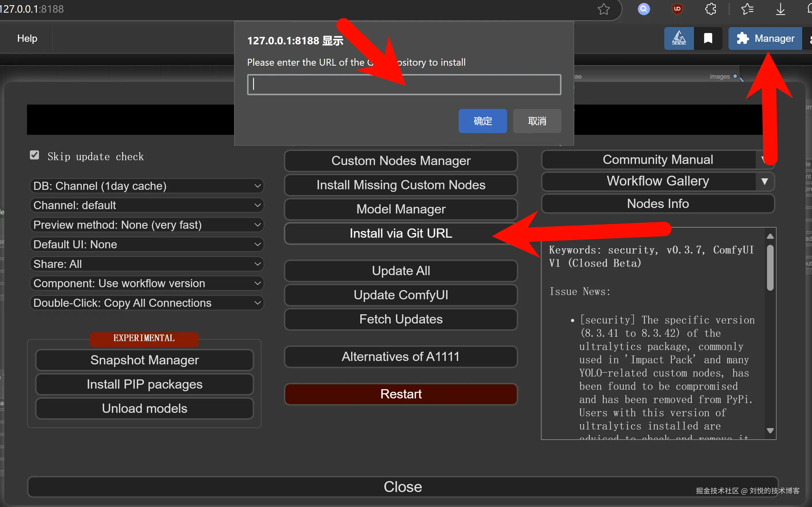
Task: Open the Manager menu button
Action: tap(765, 39)
